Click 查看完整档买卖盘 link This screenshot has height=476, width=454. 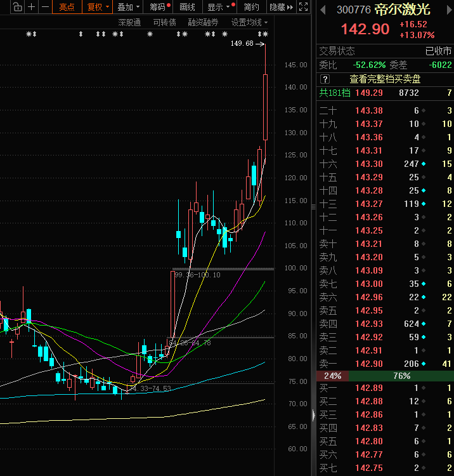coord(385,79)
